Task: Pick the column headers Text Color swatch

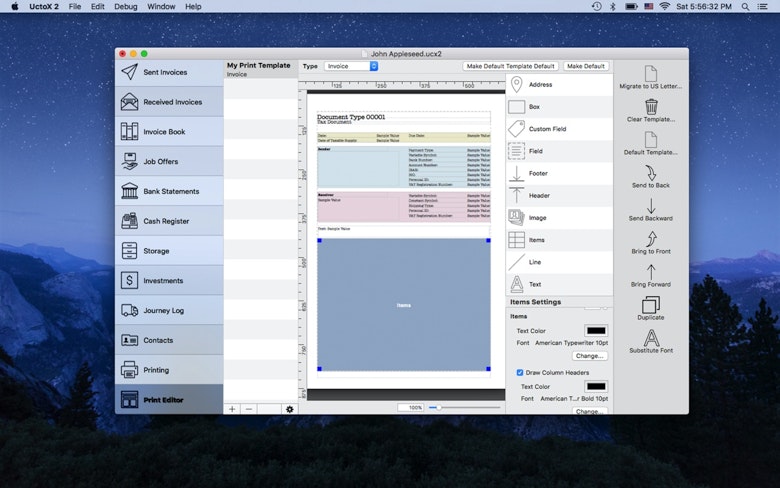Action: tap(596, 386)
